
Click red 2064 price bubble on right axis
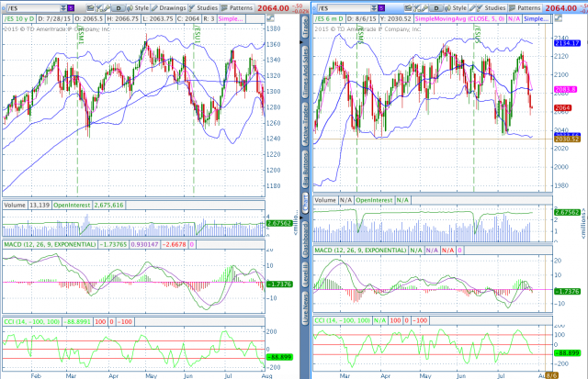562,108
